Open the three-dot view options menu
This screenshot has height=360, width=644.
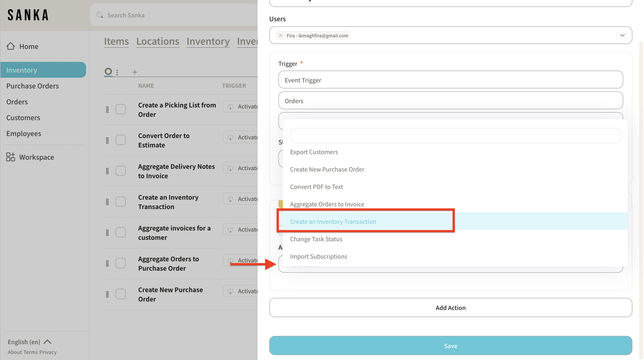pyautogui.click(x=117, y=72)
